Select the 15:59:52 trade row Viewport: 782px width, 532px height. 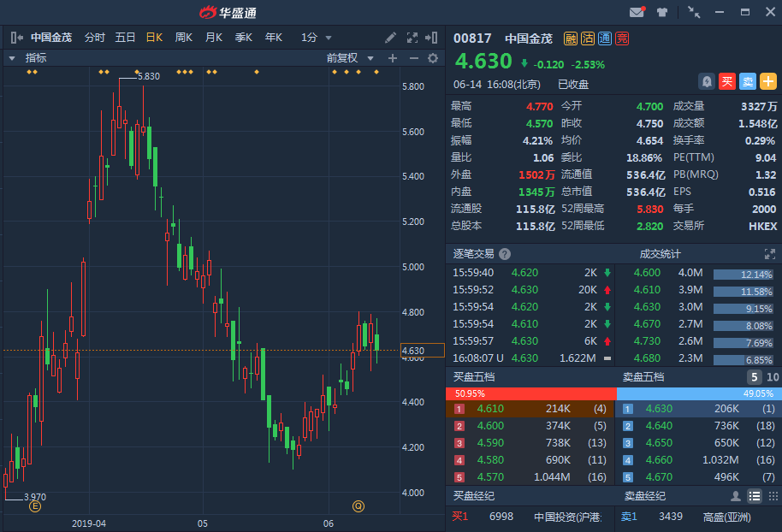coord(531,290)
